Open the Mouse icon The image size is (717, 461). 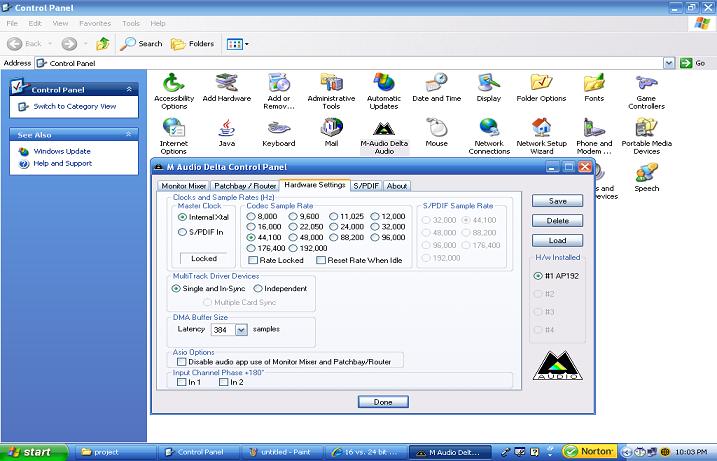coord(437,133)
